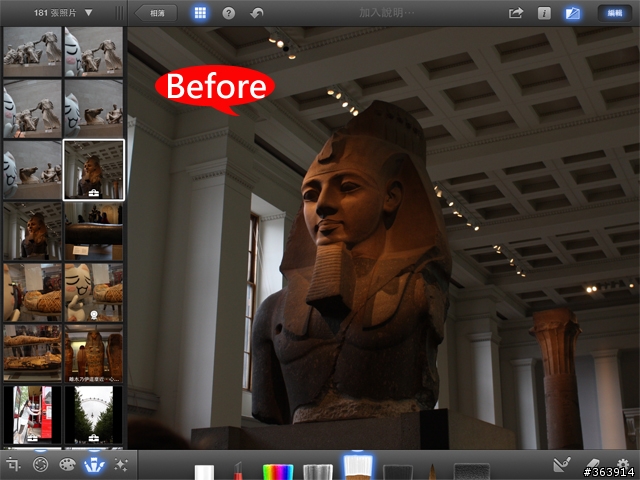Open the dark sarcophagus thumbnail
Screen dimensions: 640x480
pos(94,231)
